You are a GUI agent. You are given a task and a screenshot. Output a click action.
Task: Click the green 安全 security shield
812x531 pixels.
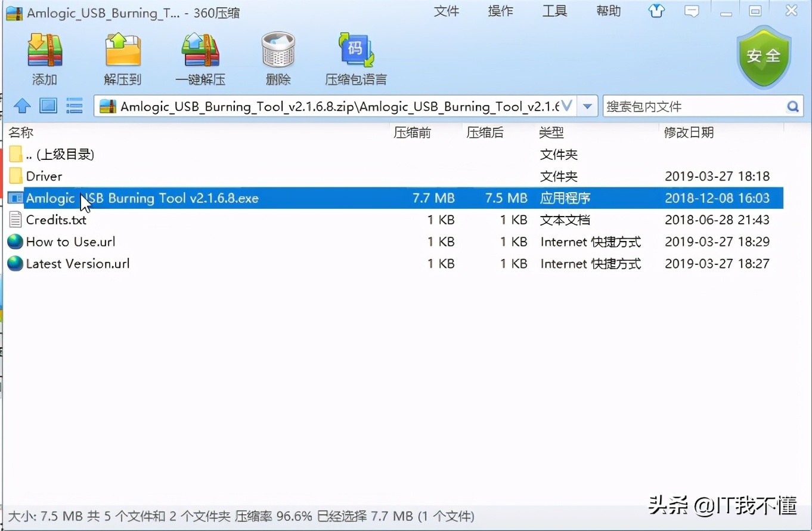point(764,57)
